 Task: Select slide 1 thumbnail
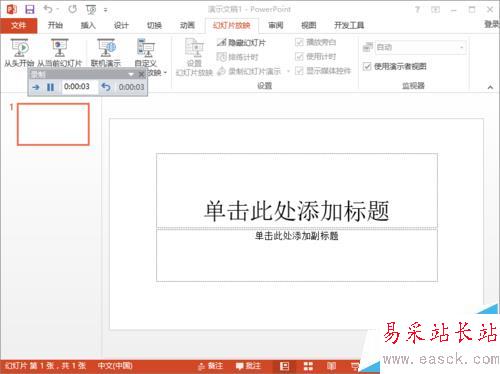[53, 124]
